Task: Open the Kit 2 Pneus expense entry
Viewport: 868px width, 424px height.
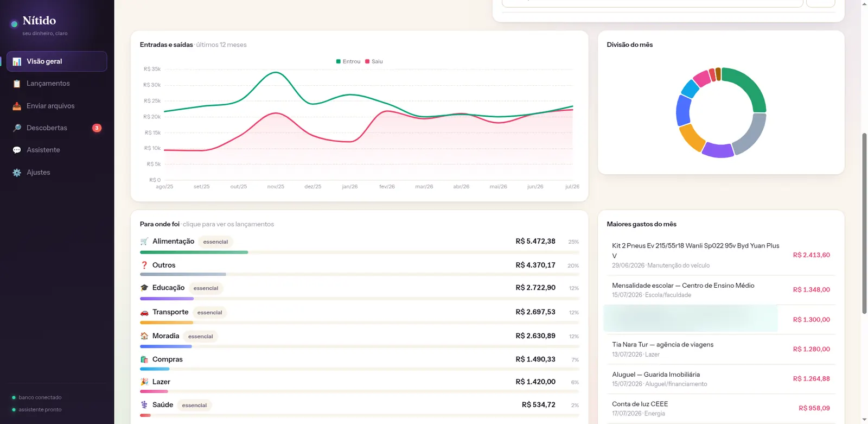Action: (721, 255)
